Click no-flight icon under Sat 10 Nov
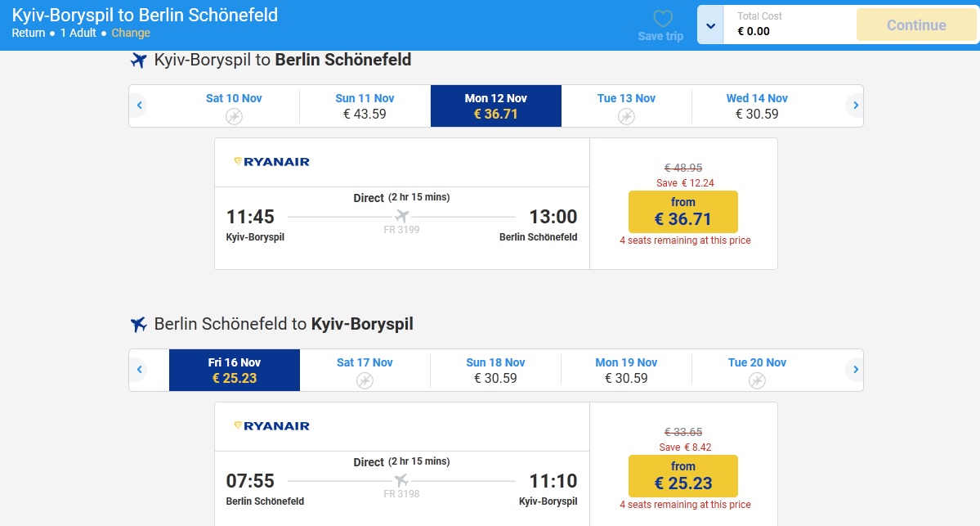 click(x=234, y=116)
